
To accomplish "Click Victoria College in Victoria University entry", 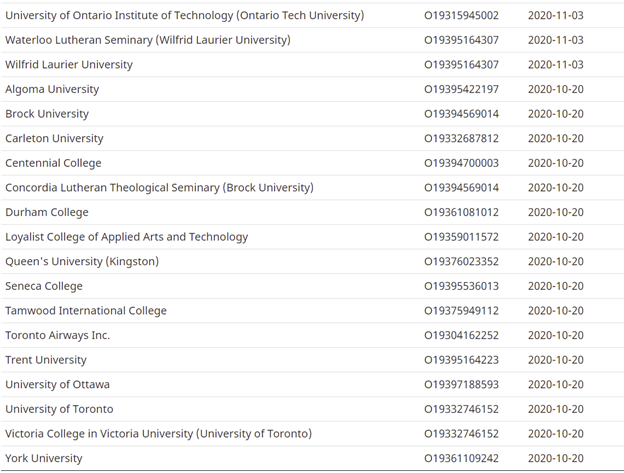I will [x=158, y=434].
